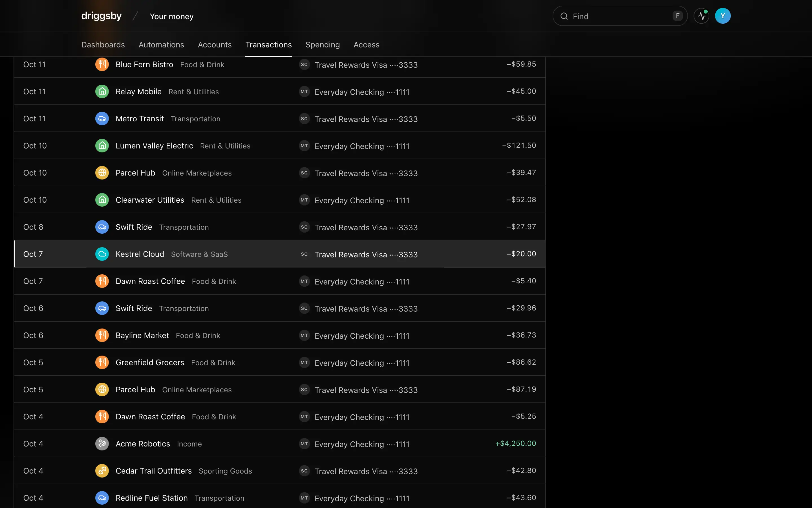812x508 pixels.
Task: Click the F shortcut key badge
Action: 678,16
